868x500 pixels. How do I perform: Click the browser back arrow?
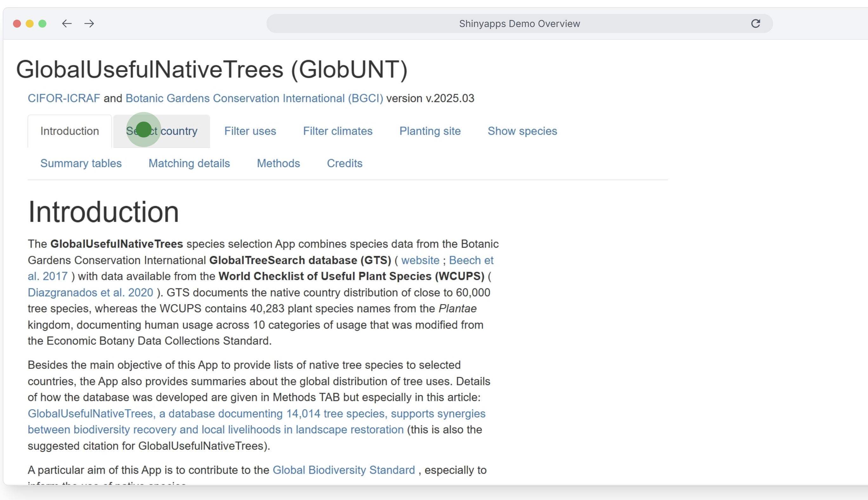67,23
